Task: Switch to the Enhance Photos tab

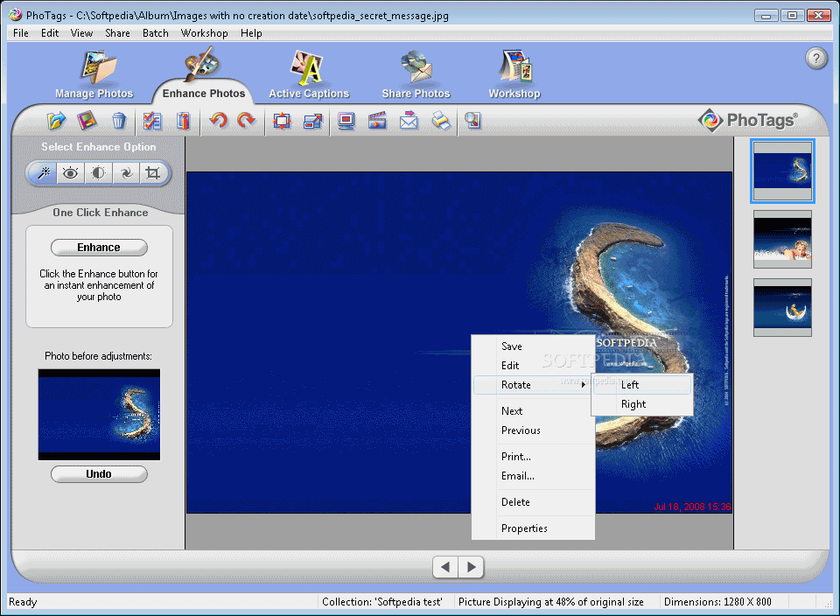Action: pyautogui.click(x=204, y=75)
